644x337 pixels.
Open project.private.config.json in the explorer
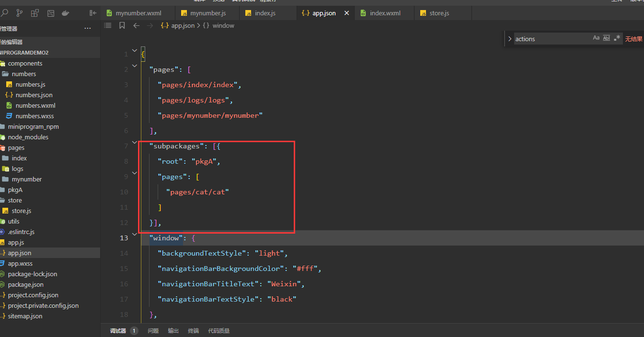(50, 305)
